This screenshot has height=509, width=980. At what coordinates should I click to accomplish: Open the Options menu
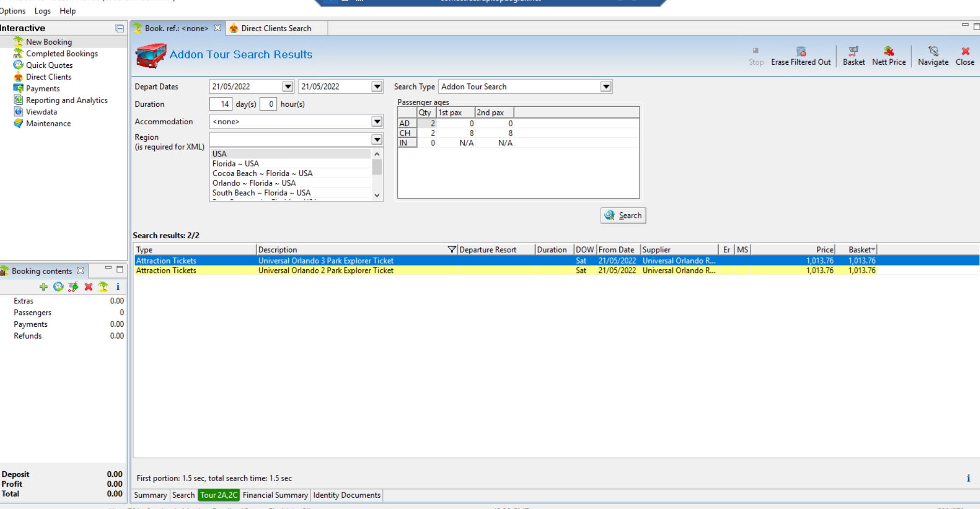coord(12,11)
